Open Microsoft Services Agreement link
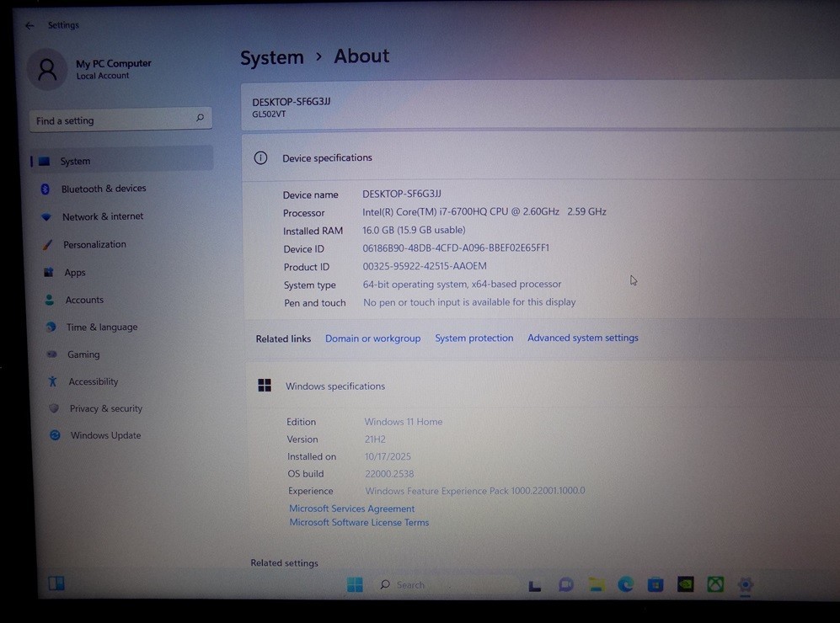Screen dimensions: 840x623 [352, 509]
